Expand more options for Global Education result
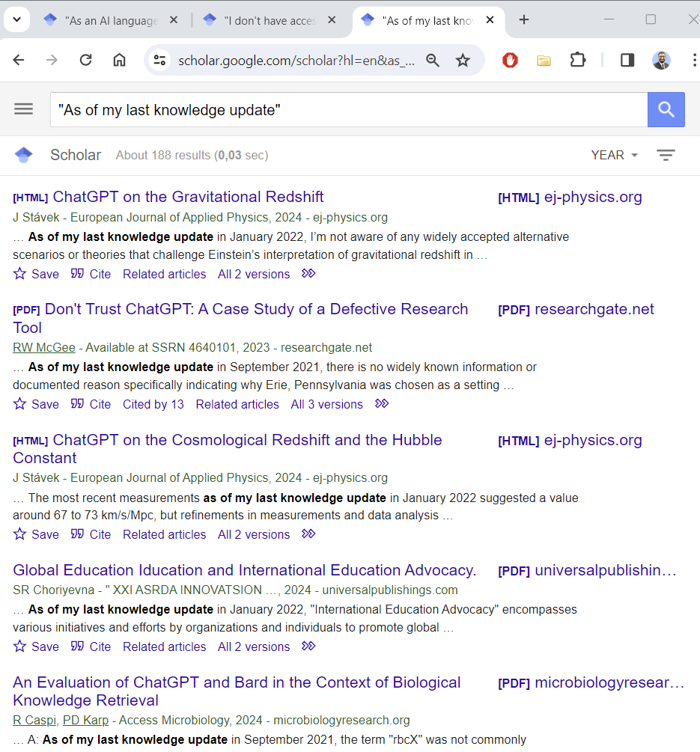This screenshot has height=752, width=700. [x=308, y=646]
